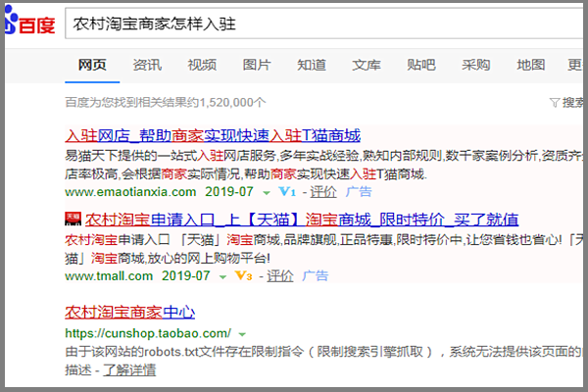Click 广告 label of emaotianxia result
The width and height of the screenshot is (588, 392).
[x=359, y=192]
